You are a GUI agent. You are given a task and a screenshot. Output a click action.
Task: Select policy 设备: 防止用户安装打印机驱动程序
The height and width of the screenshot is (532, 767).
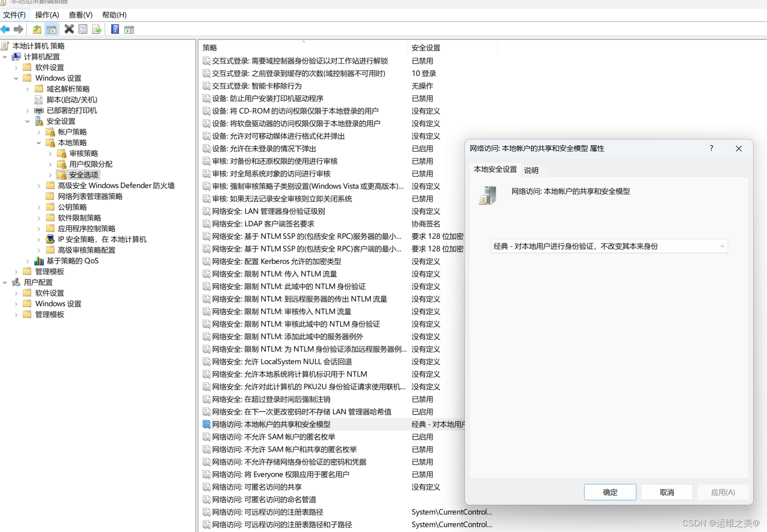click(x=268, y=98)
